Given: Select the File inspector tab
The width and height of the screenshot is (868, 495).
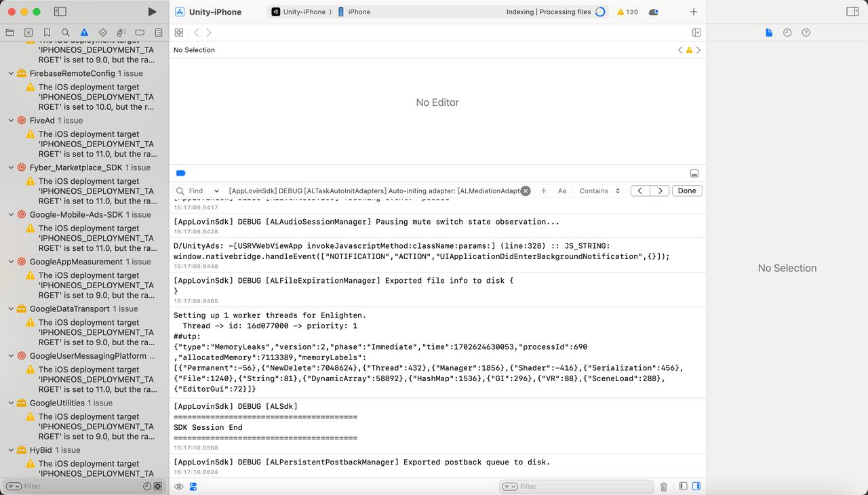Looking at the screenshot, I should pos(769,33).
